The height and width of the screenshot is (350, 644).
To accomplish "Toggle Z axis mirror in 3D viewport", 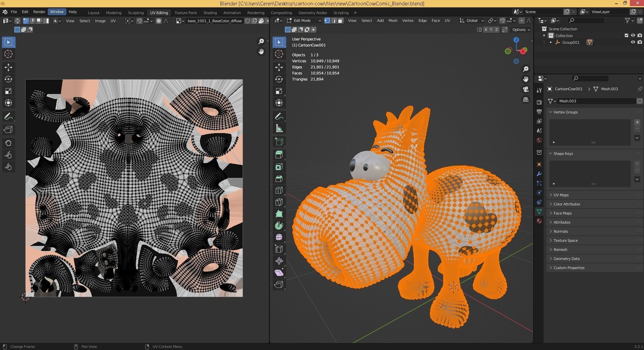I will coord(496,30).
